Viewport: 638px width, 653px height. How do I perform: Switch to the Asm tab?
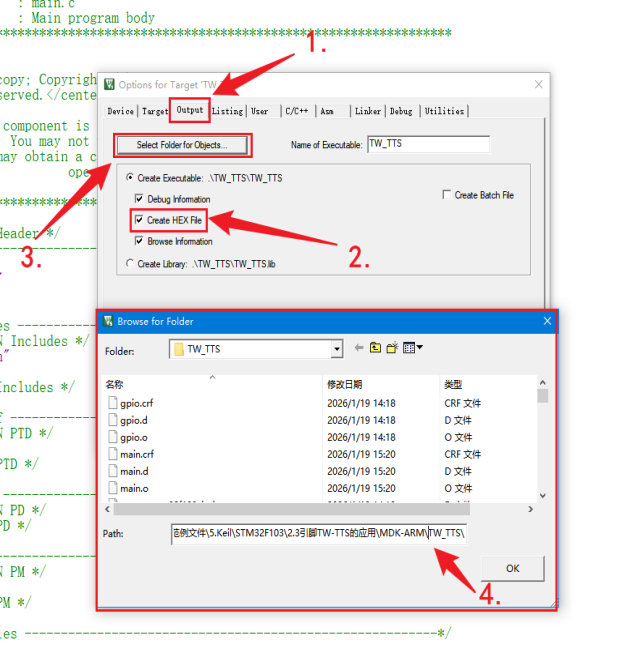(327, 111)
